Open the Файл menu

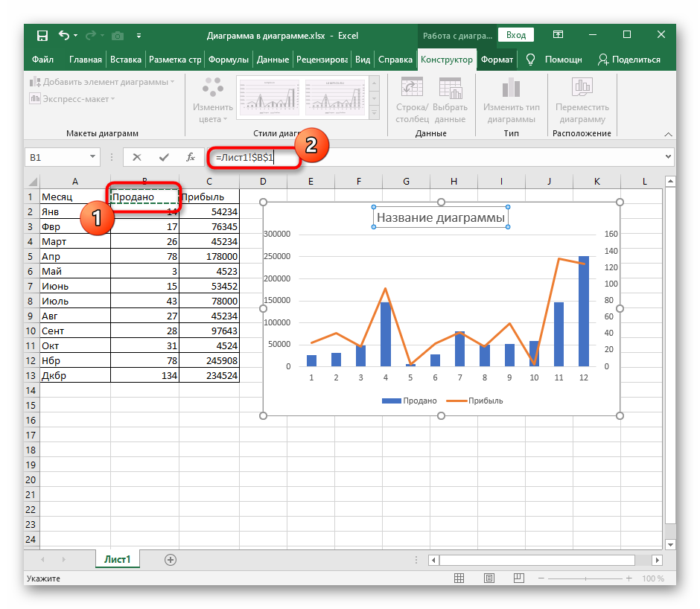pyautogui.click(x=42, y=60)
